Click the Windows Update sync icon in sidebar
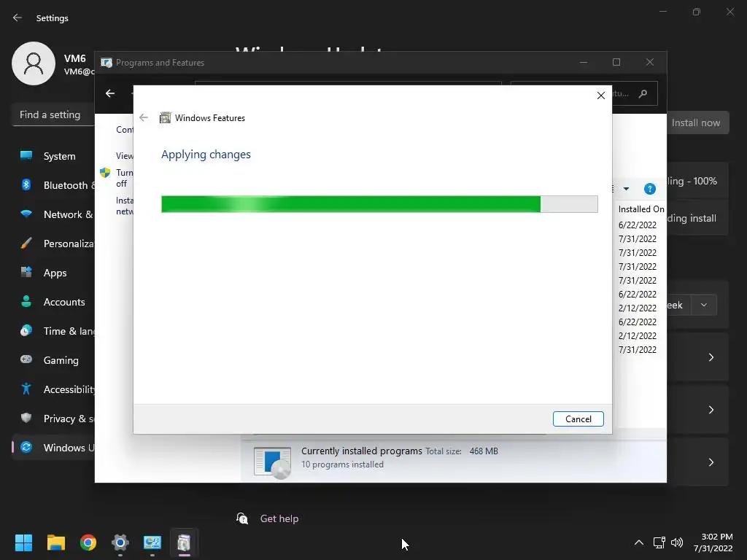The image size is (747, 560). tap(26, 447)
